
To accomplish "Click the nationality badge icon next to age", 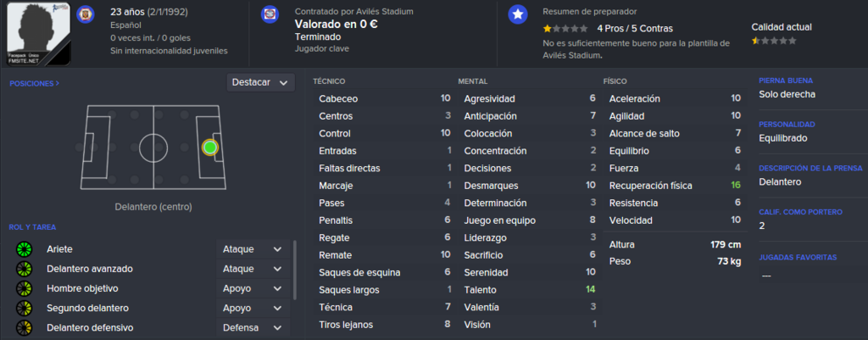I will pyautogui.click(x=85, y=14).
